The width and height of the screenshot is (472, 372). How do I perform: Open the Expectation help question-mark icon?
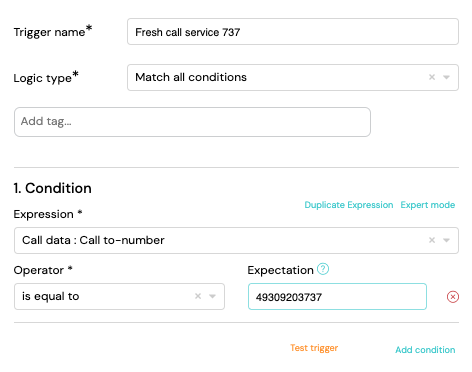(x=323, y=269)
